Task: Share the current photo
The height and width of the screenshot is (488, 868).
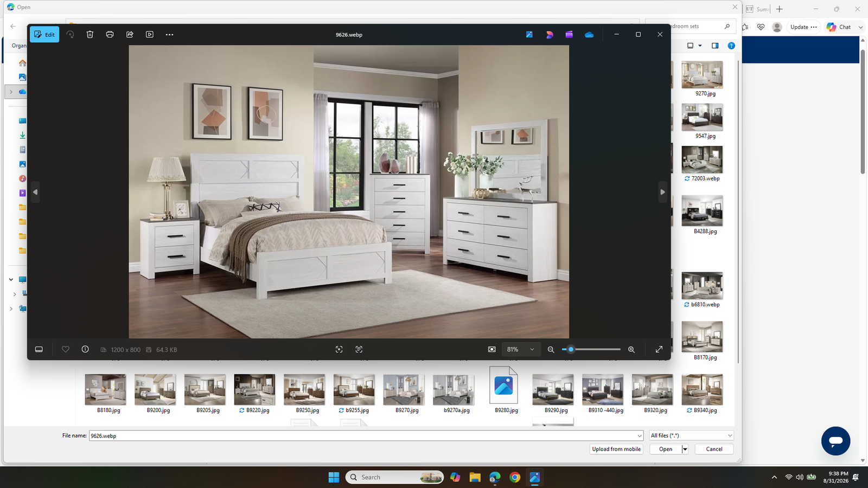Action: click(130, 34)
